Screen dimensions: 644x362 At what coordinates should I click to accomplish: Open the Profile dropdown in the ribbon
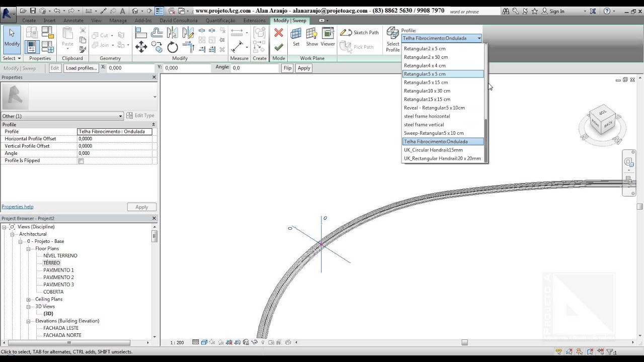pos(442,38)
